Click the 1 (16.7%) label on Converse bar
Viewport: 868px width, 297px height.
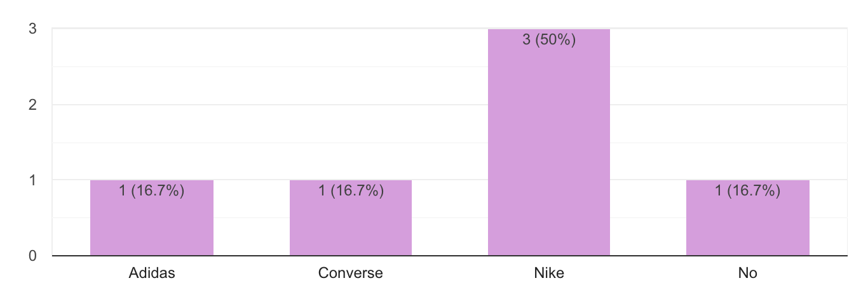point(351,192)
